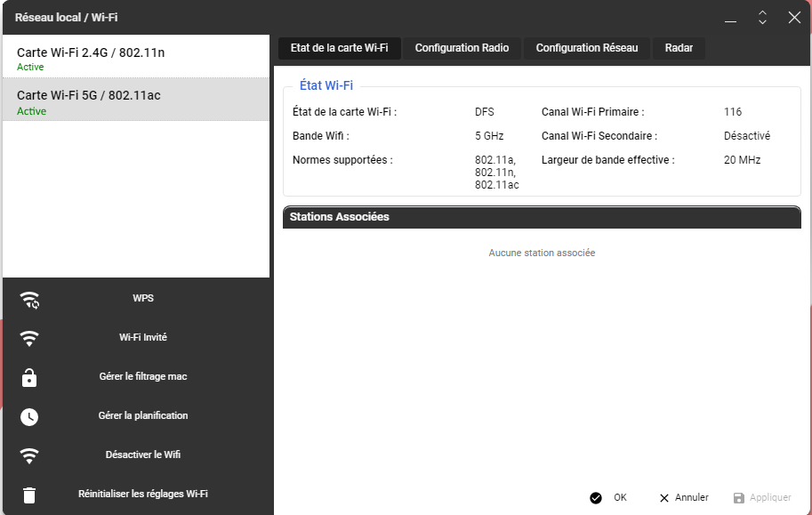Click the '5 GHz' band value
Image resolution: width=812 pixels, height=515 pixels.
489,136
